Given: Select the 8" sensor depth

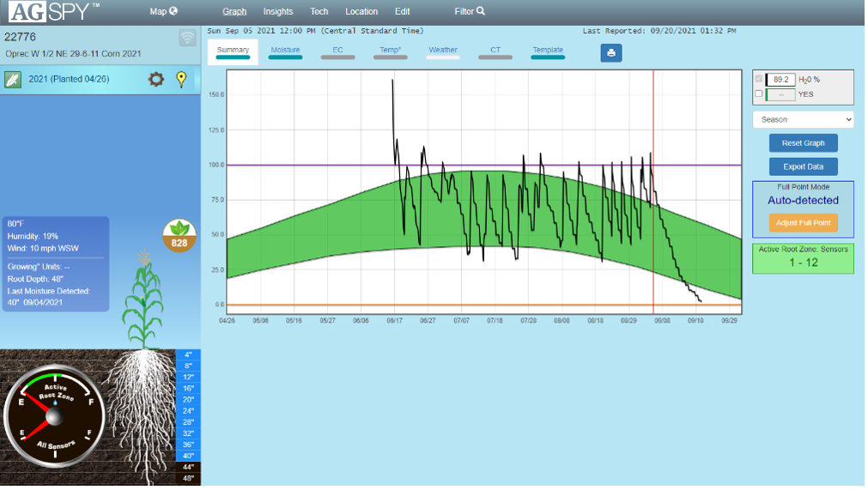Looking at the screenshot, I should pyautogui.click(x=189, y=366).
